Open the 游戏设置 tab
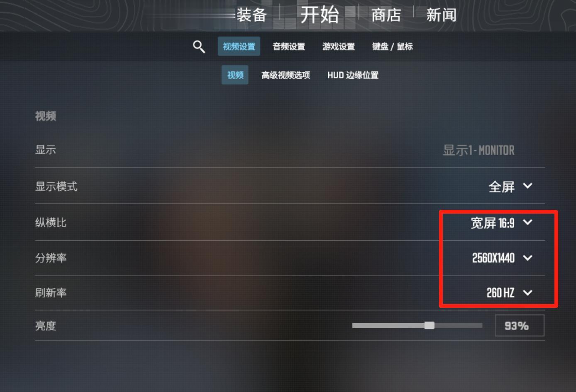576x392 pixels. 339,46
